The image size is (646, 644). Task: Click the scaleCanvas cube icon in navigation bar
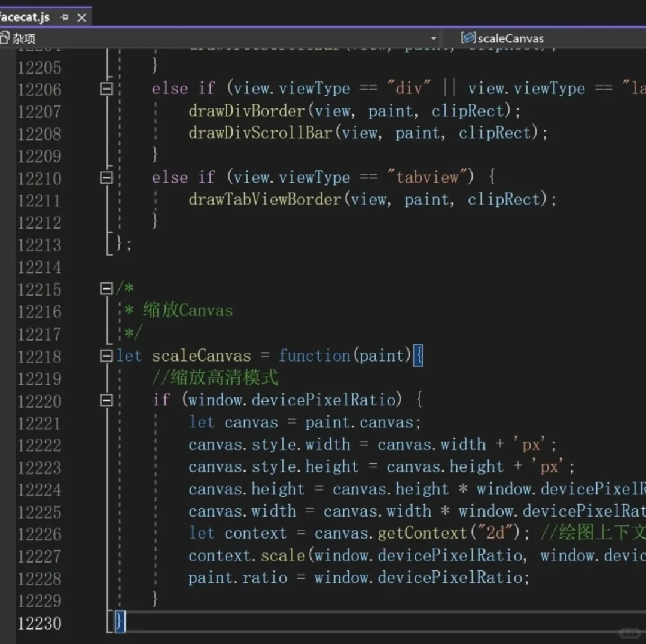[x=468, y=38]
